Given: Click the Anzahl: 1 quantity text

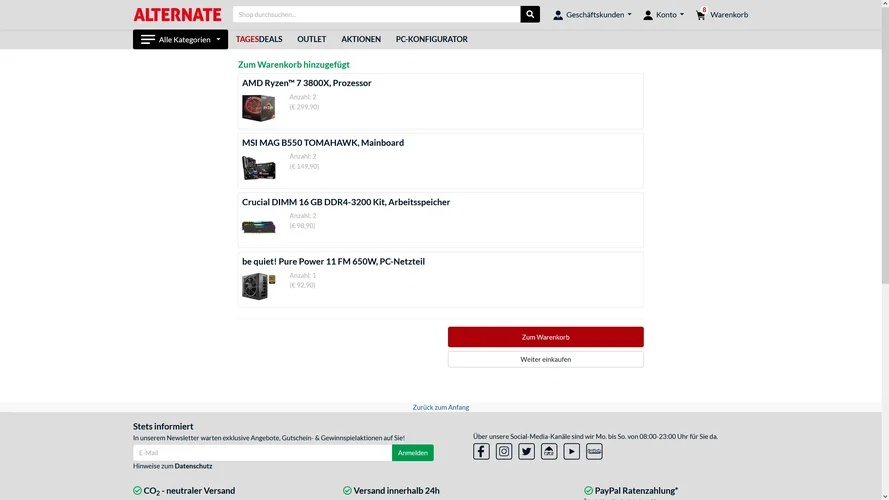Looking at the screenshot, I should (x=303, y=276).
